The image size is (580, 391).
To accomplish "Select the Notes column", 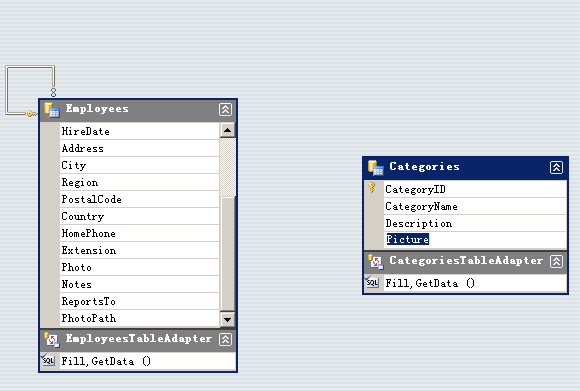I will [x=139, y=284].
